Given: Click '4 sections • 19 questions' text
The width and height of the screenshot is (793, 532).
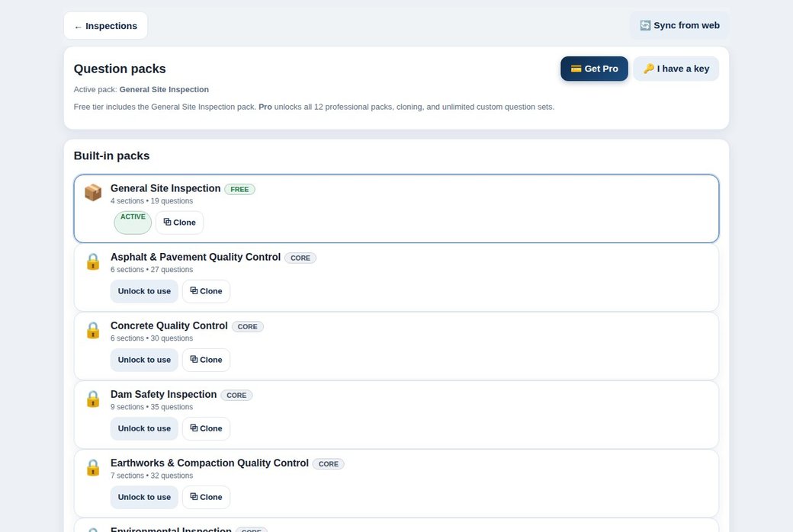Looking at the screenshot, I should [152, 201].
